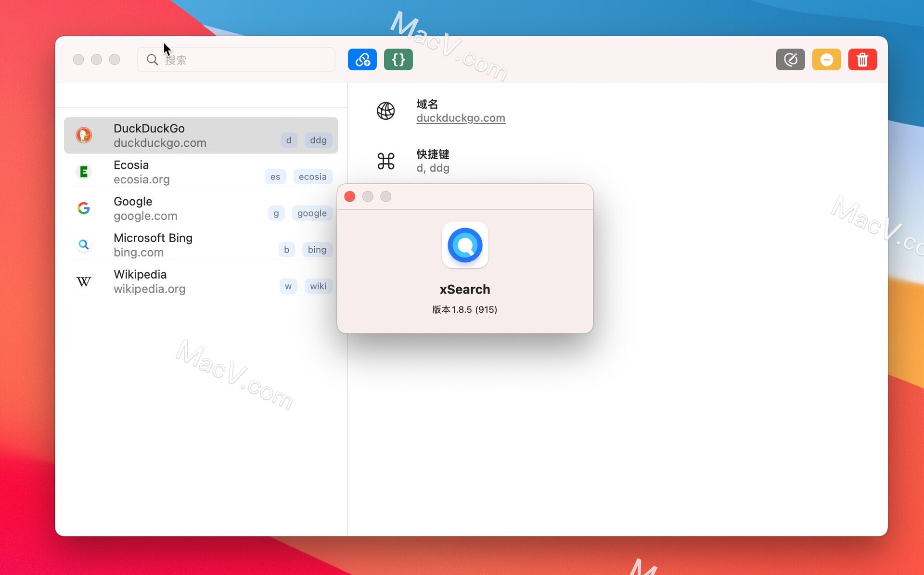Screen dimensions: 924x575
Task: Select the Microsoft Bing row
Action: [x=201, y=245]
